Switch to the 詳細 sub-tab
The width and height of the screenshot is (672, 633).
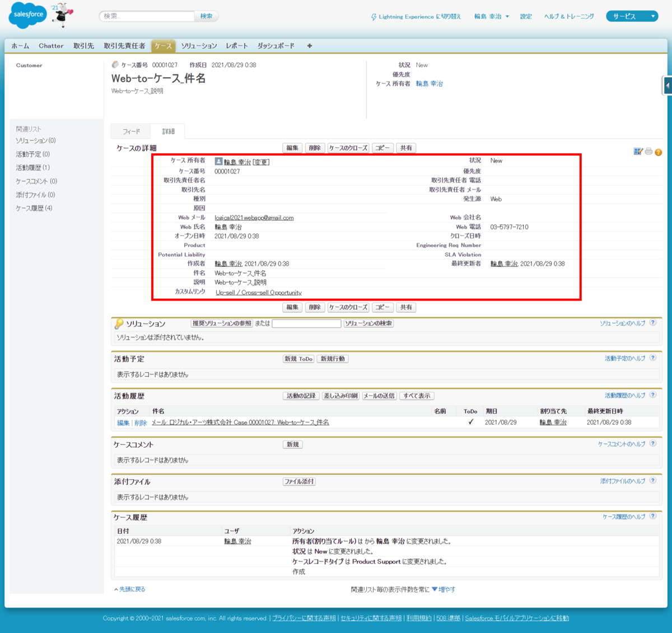point(168,131)
